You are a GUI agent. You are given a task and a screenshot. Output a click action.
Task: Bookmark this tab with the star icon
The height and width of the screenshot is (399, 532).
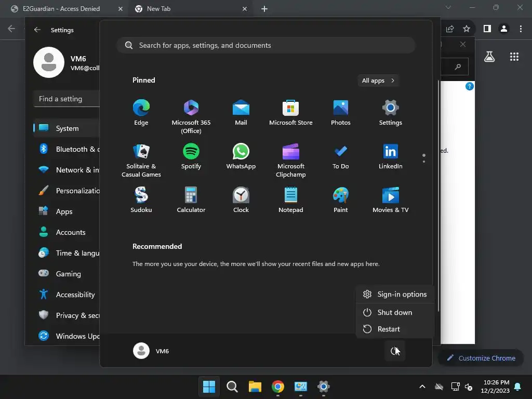467,29
